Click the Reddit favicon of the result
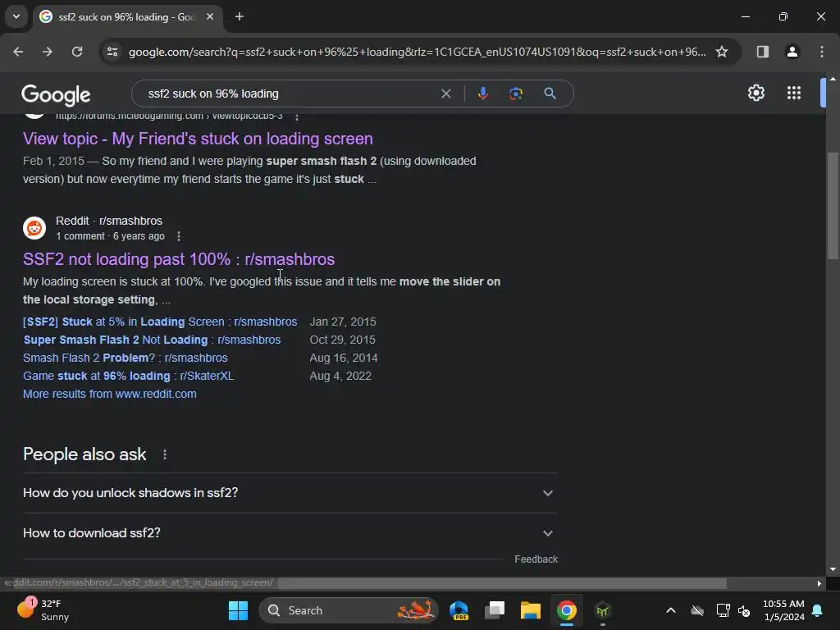 [34, 228]
